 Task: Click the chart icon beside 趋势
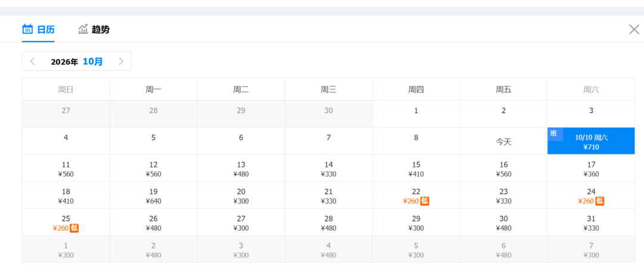83,29
